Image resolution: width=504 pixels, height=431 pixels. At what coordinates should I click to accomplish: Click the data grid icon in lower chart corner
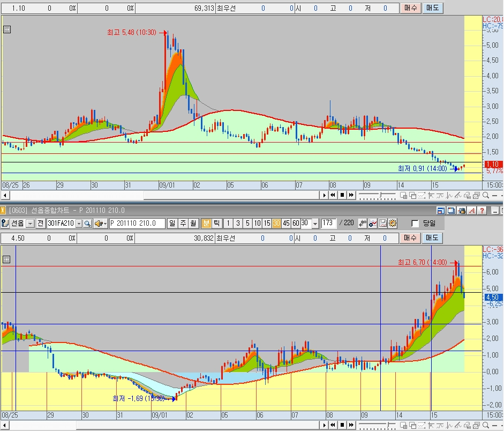point(7,259)
